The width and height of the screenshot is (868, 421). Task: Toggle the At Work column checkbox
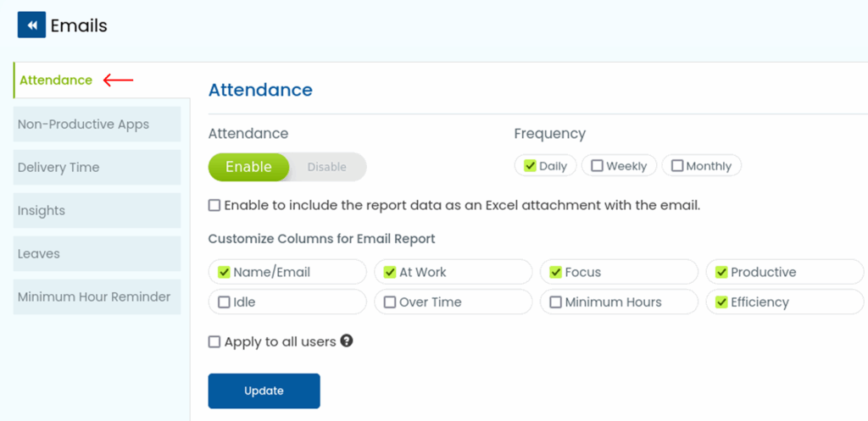coord(390,273)
